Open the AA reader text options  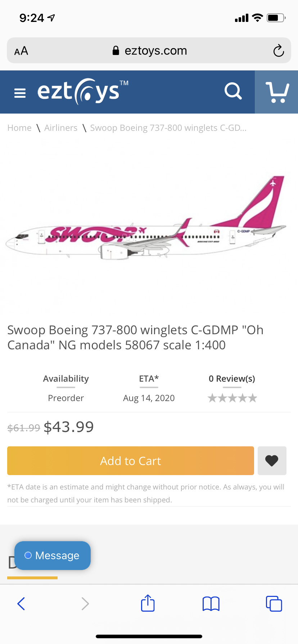(21, 51)
